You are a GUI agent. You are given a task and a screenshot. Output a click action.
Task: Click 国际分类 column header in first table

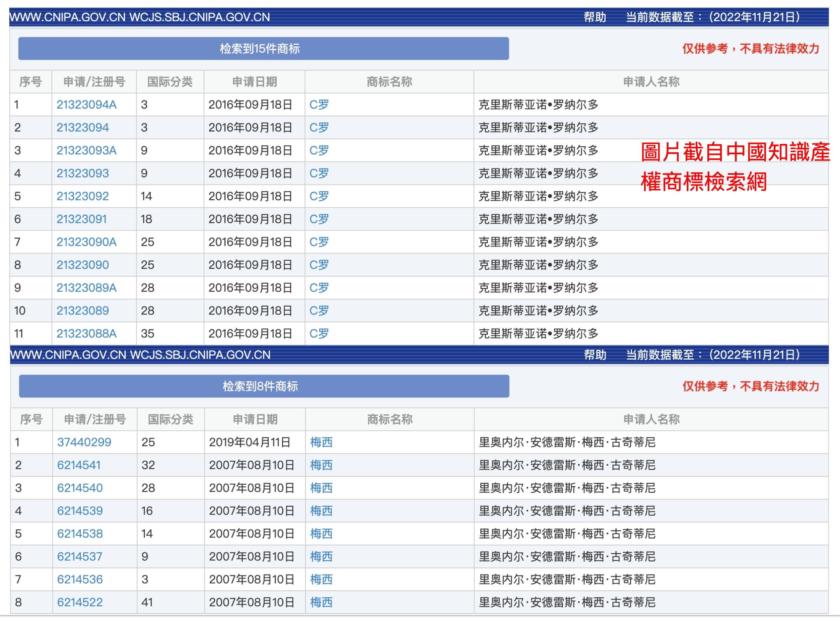coord(170,82)
